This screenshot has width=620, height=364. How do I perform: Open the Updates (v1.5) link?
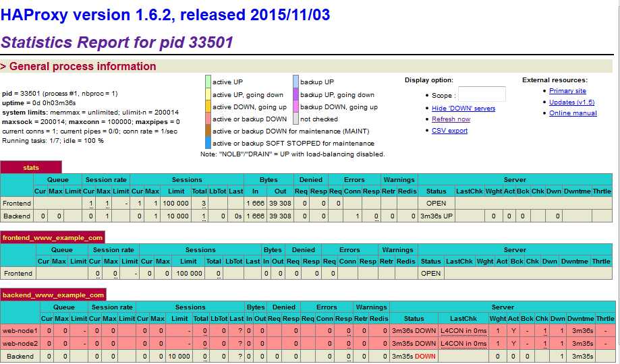[x=571, y=102]
